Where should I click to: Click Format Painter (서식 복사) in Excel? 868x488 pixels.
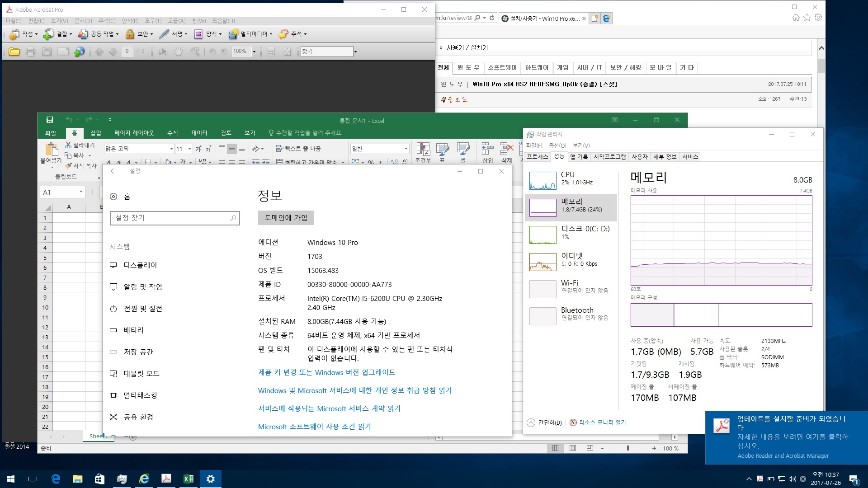(x=81, y=165)
